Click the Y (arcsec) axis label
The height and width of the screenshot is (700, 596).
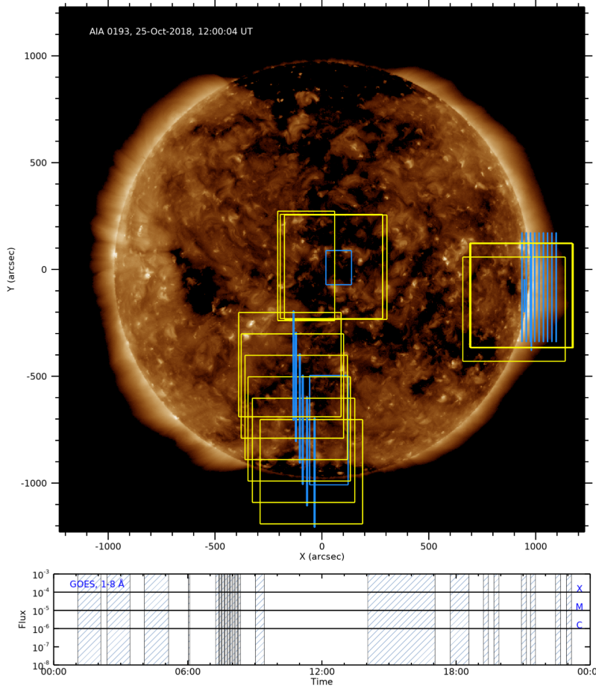click(x=12, y=269)
